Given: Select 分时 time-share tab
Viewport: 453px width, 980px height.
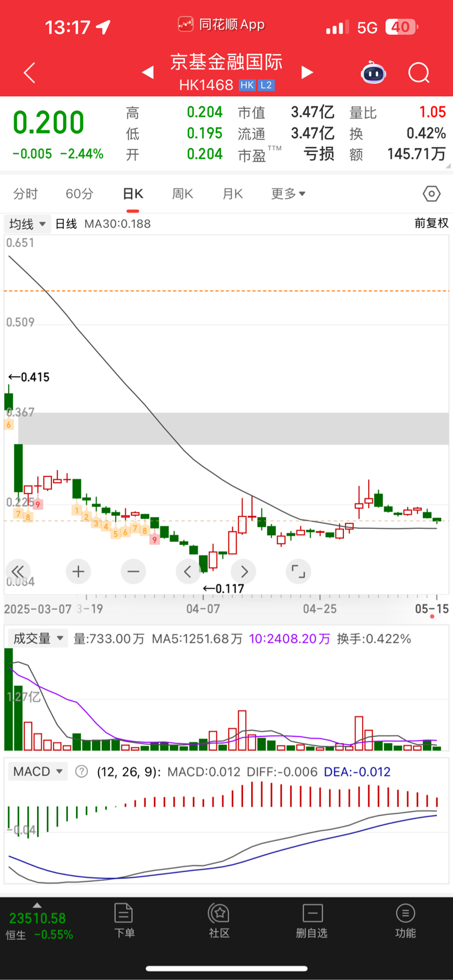Looking at the screenshot, I should (25, 193).
